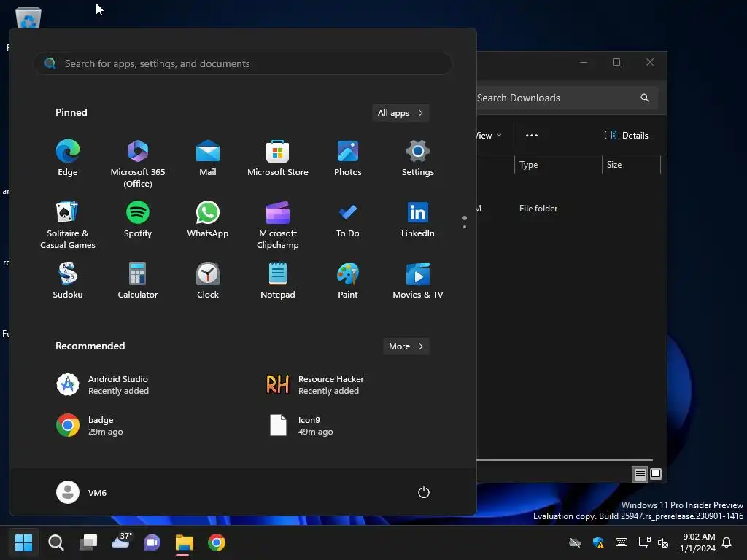Open Task View on taskbar
747x560 pixels.
click(88, 542)
